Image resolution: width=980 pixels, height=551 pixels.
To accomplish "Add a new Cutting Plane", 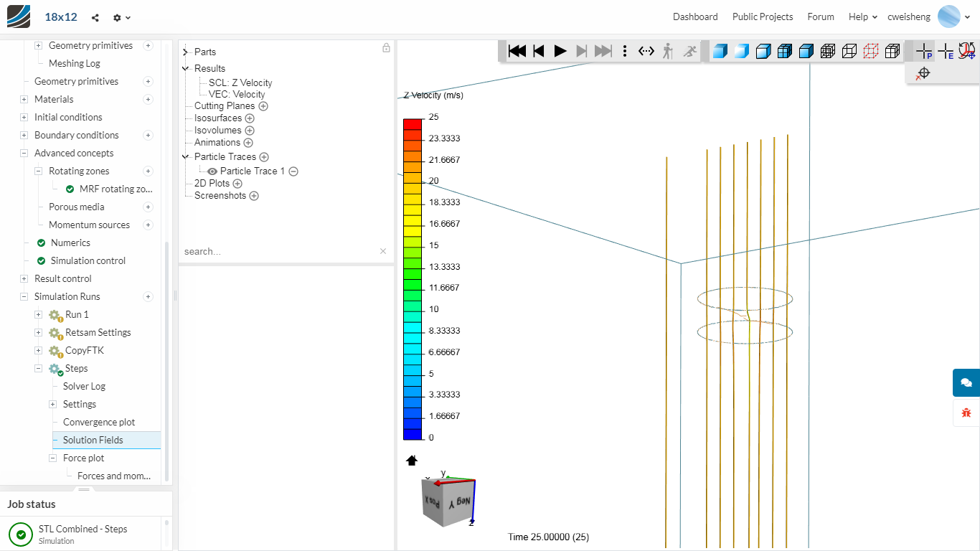I will (263, 106).
